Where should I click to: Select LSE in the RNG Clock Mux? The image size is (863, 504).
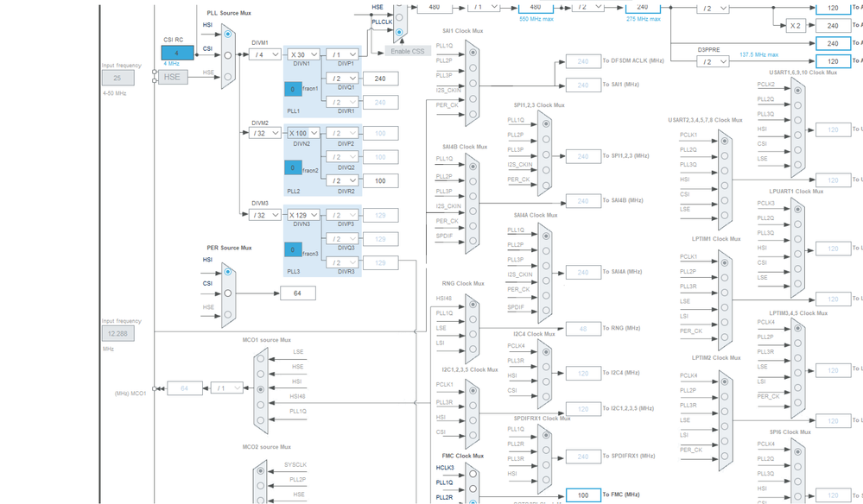coord(473,334)
